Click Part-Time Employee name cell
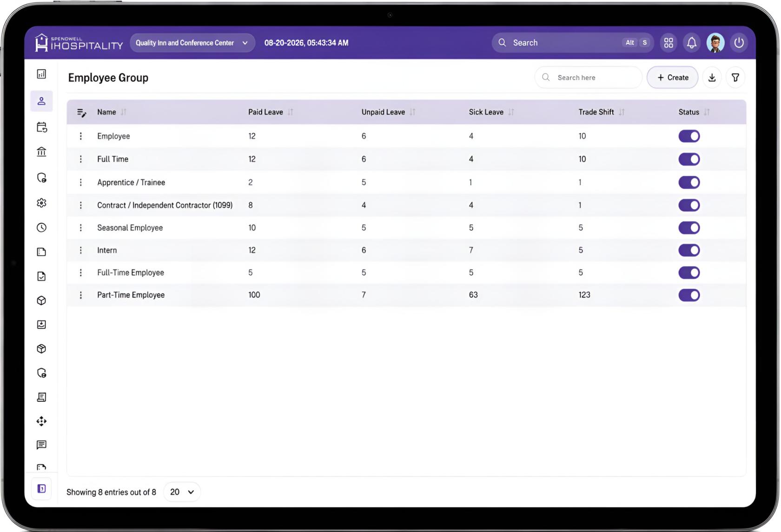781x532 pixels. click(131, 295)
